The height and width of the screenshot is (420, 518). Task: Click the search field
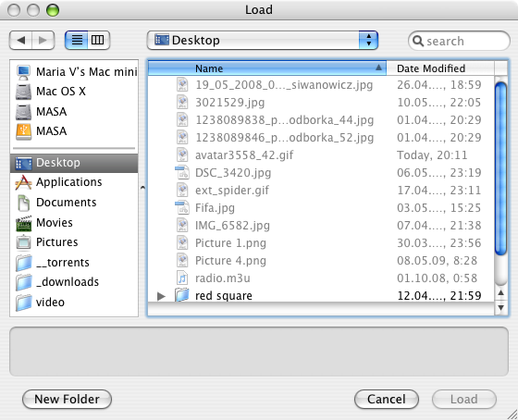tap(459, 41)
